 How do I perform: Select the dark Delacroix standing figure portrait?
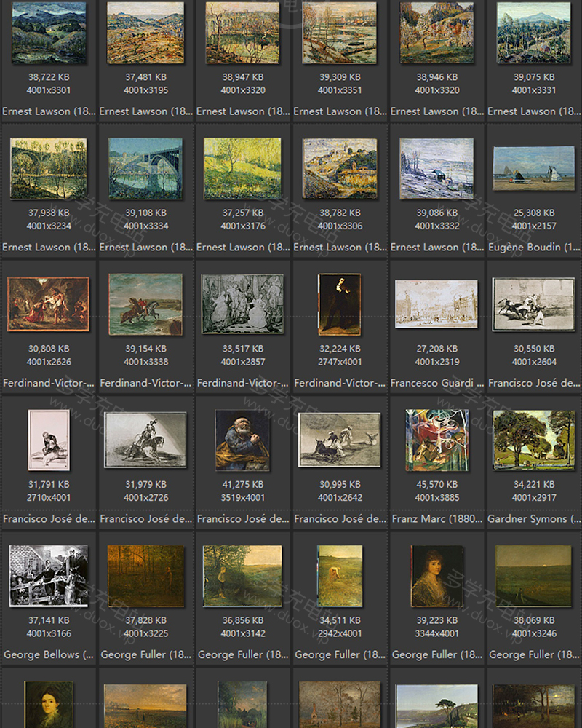(339, 304)
